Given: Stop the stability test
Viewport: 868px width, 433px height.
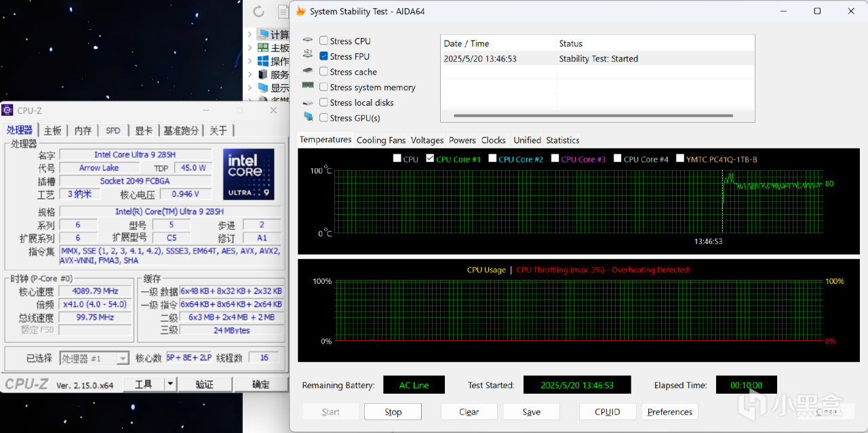Looking at the screenshot, I should pyautogui.click(x=393, y=412).
